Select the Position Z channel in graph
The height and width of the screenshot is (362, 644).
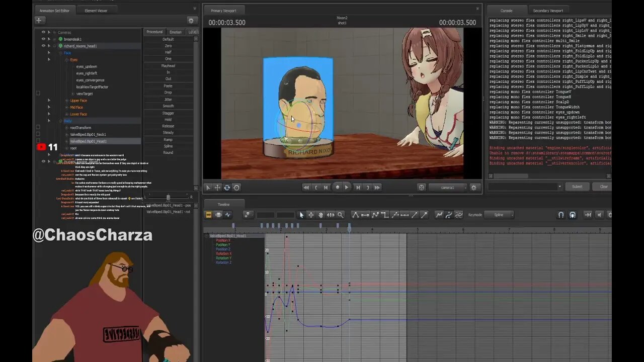tap(223, 249)
